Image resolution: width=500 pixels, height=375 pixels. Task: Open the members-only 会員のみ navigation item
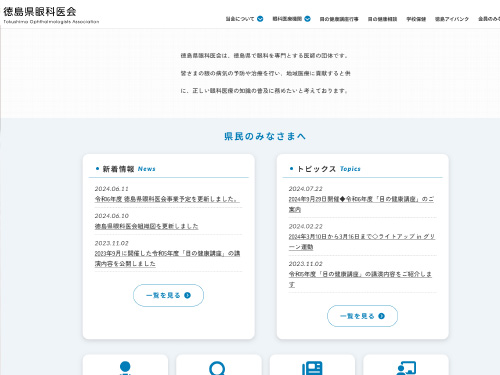coord(489,19)
